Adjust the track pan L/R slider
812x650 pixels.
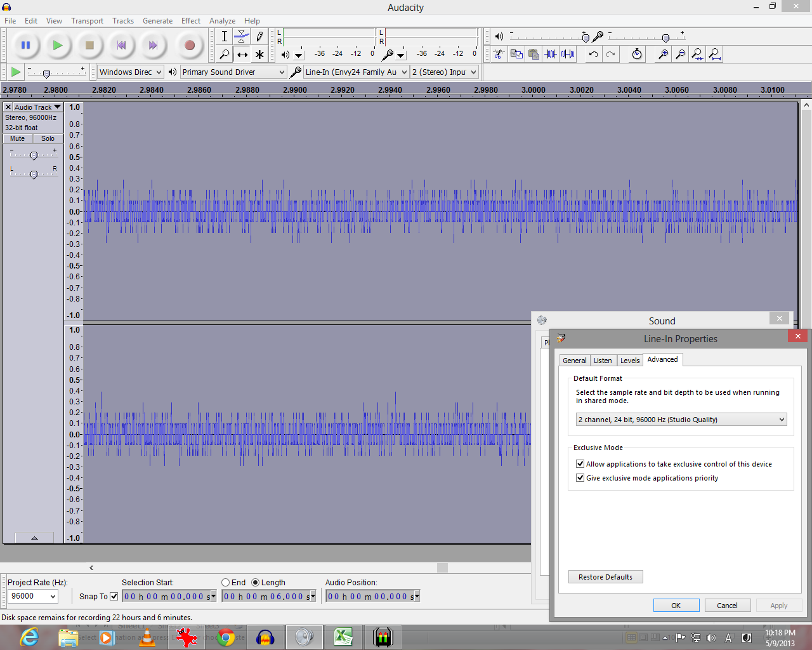34,174
